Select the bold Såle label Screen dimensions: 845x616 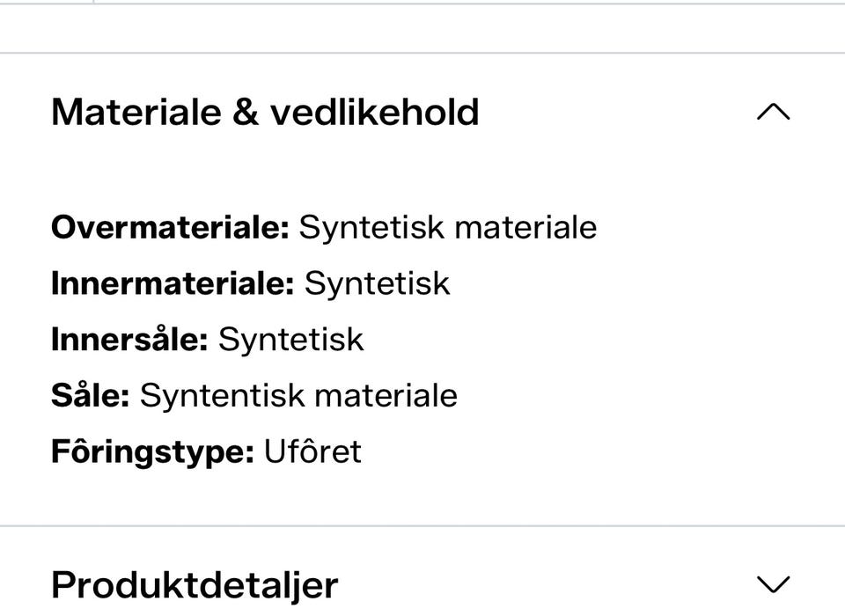tap(91, 395)
